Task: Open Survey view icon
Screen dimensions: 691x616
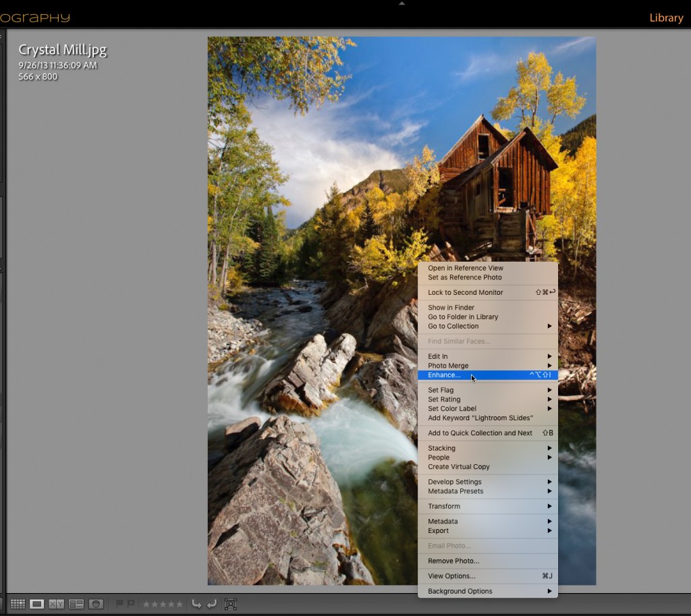Action: 76,604
